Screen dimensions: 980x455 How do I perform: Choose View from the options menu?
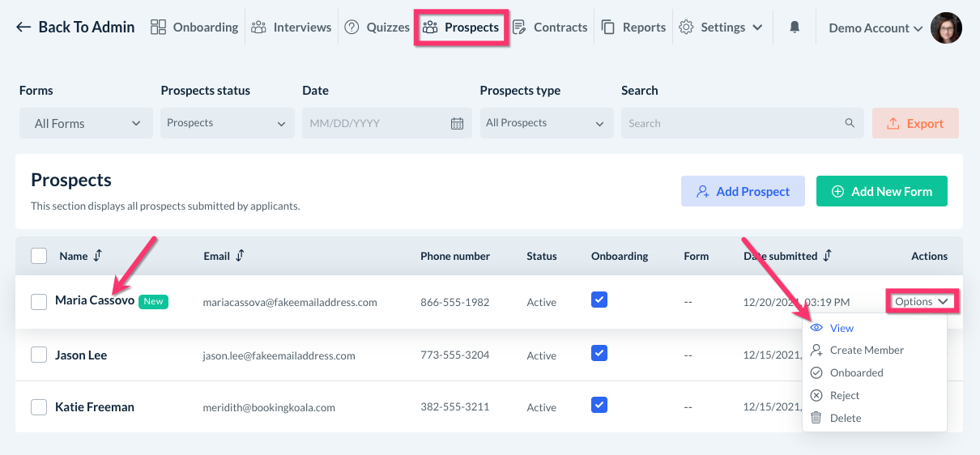[842, 328]
